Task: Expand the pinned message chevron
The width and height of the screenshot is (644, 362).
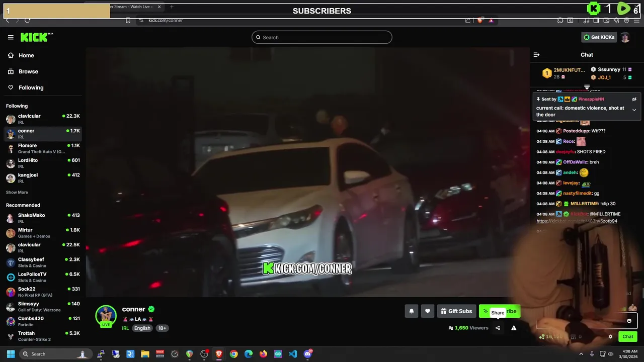Action: pyautogui.click(x=634, y=110)
